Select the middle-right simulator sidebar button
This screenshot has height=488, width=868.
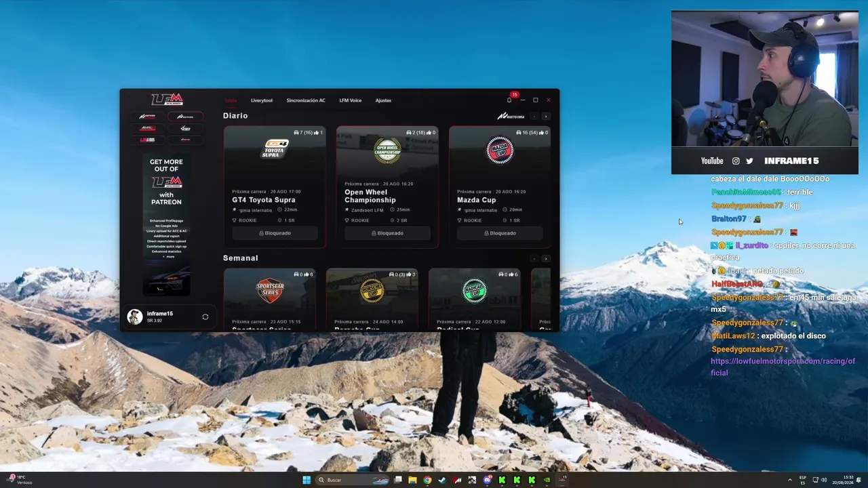[x=185, y=128]
